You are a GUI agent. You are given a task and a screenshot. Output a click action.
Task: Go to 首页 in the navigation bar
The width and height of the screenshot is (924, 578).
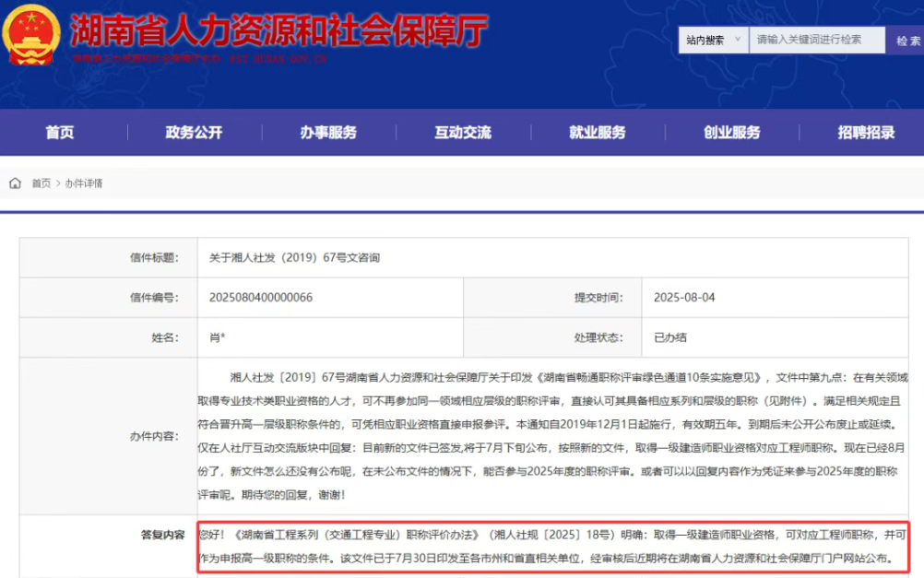tap(60, 133)
